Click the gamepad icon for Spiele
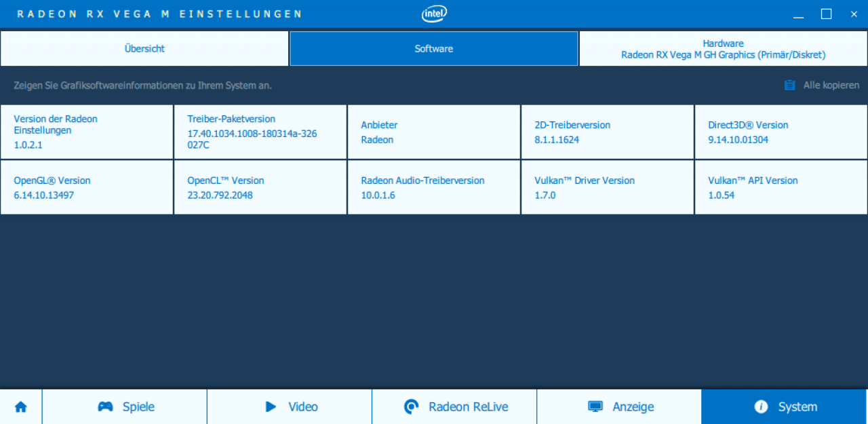 pyautogui.click(x=106, y=407)
